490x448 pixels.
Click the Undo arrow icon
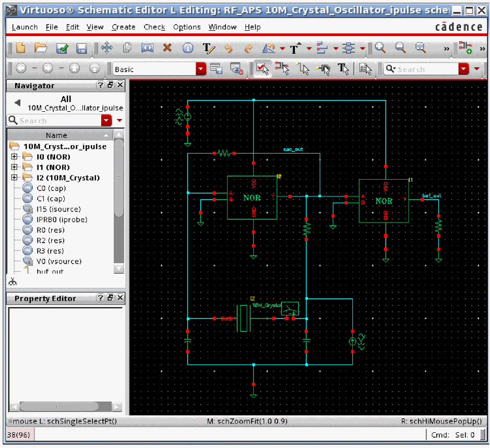[228, 49]
